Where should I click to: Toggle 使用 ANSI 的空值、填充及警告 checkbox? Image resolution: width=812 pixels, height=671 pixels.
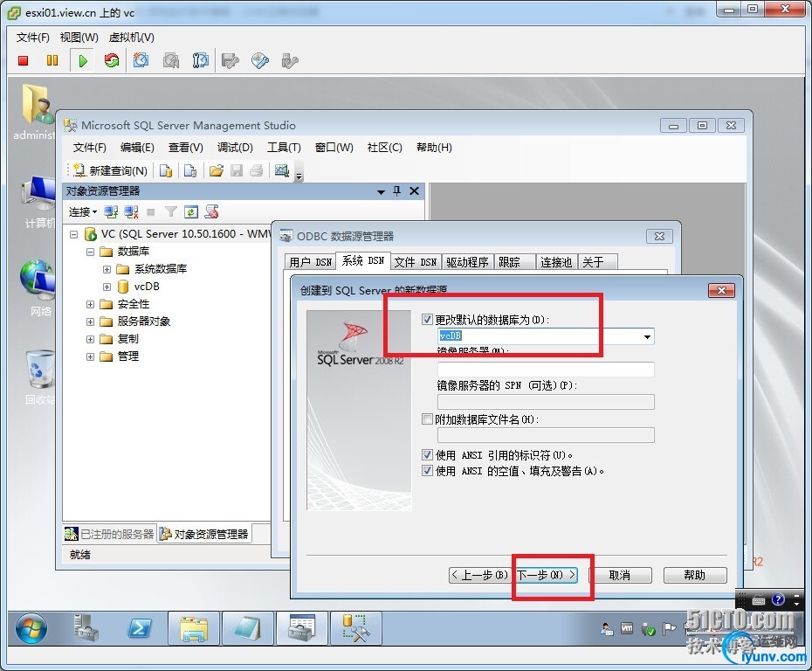coord(427,470)
